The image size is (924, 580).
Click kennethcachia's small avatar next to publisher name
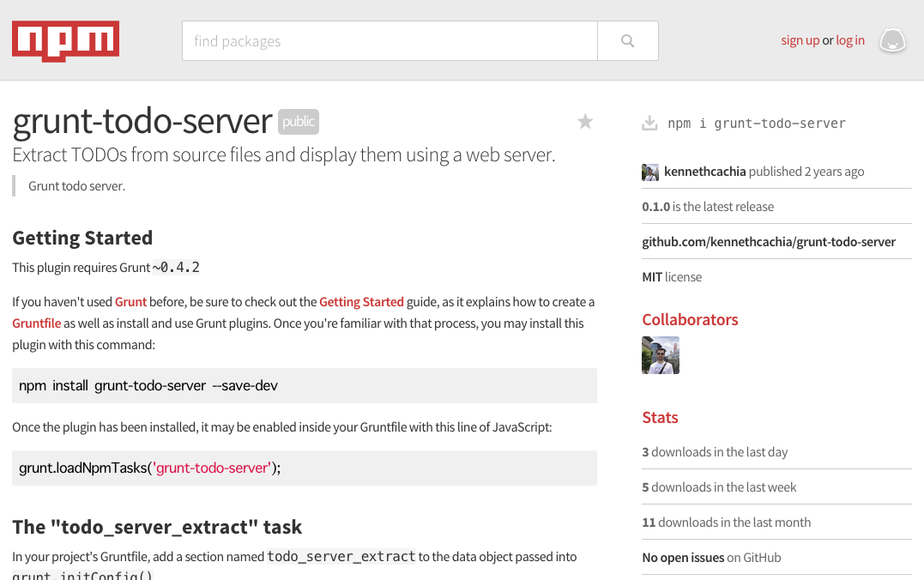point(650,172)
